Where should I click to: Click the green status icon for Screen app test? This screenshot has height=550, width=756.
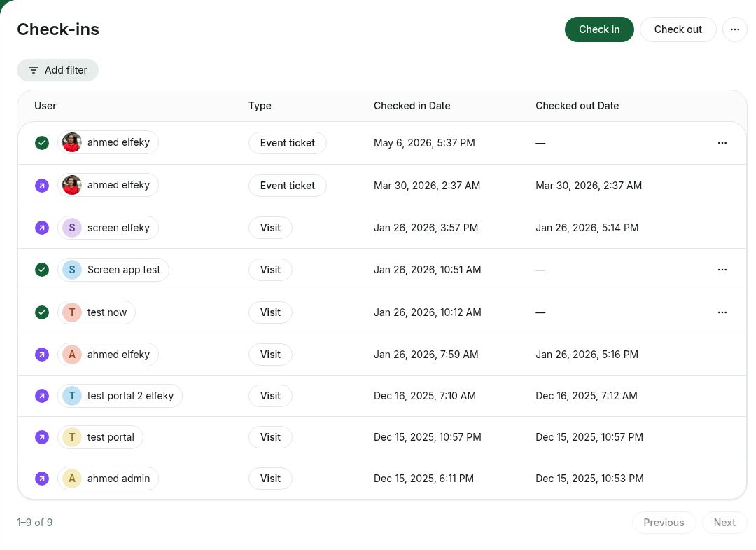pyautogui.click(x=42, y=270)
